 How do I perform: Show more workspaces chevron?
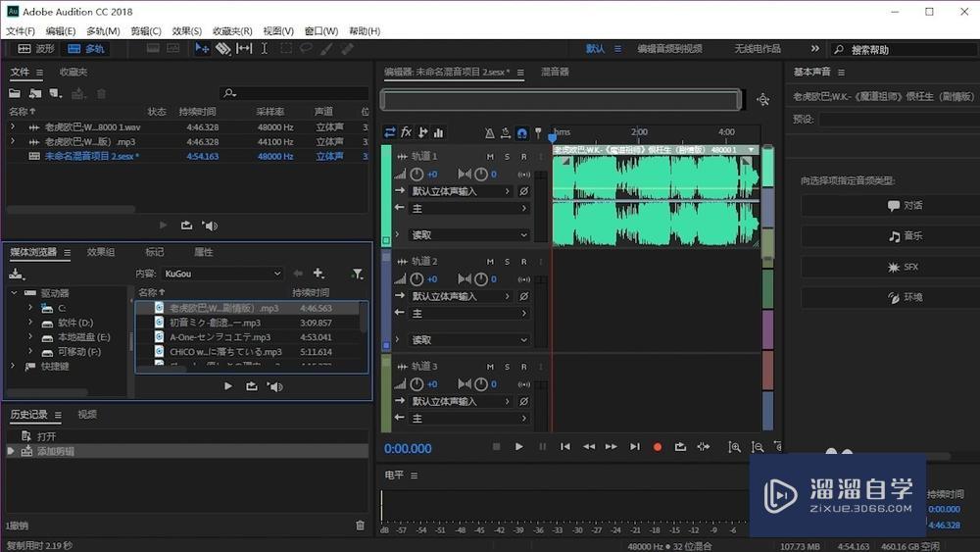814,48
